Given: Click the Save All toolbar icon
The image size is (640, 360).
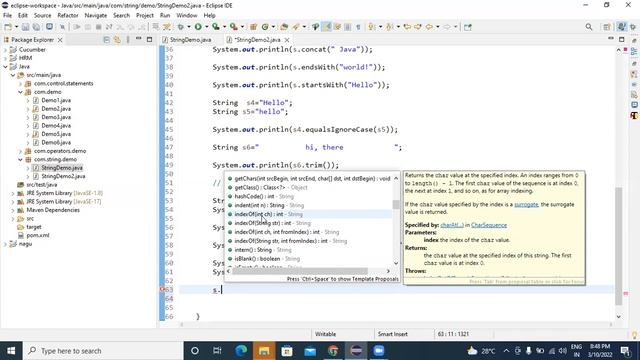Looking at the screenshot, I should tap(36, 27).
